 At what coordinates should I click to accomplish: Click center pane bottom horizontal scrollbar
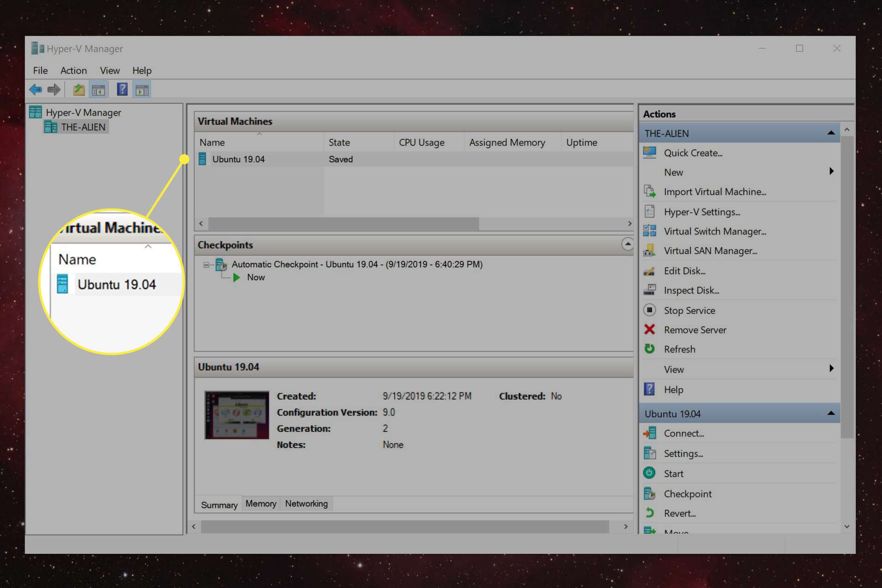(x=405, y=527)
